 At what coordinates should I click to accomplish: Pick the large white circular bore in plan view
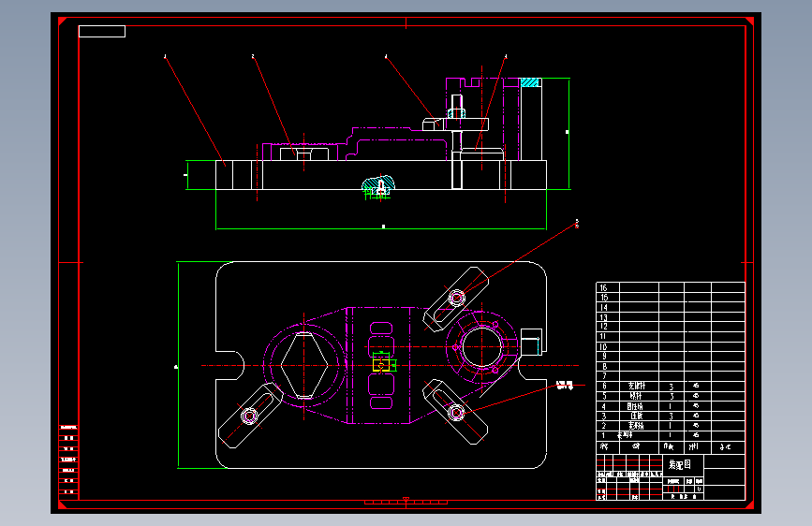click(x=482, y=347)
